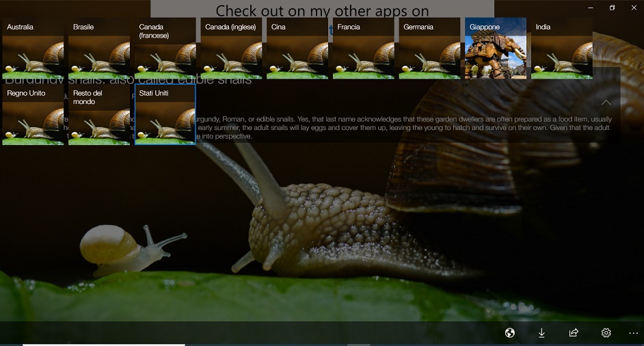Choose the Regno Unito tile

[x=33, y=114]
